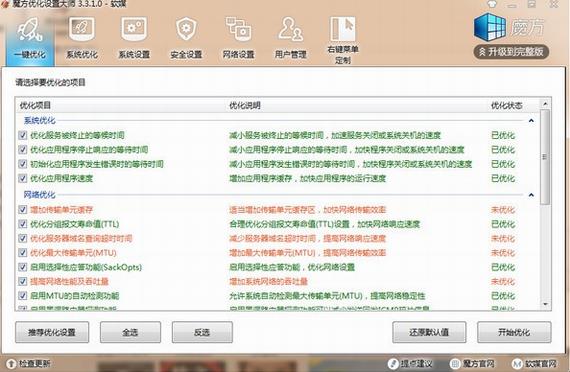The image size is (570, 372).
Task: Switch to 用户管理 tab label
Action: click(290, 55)
